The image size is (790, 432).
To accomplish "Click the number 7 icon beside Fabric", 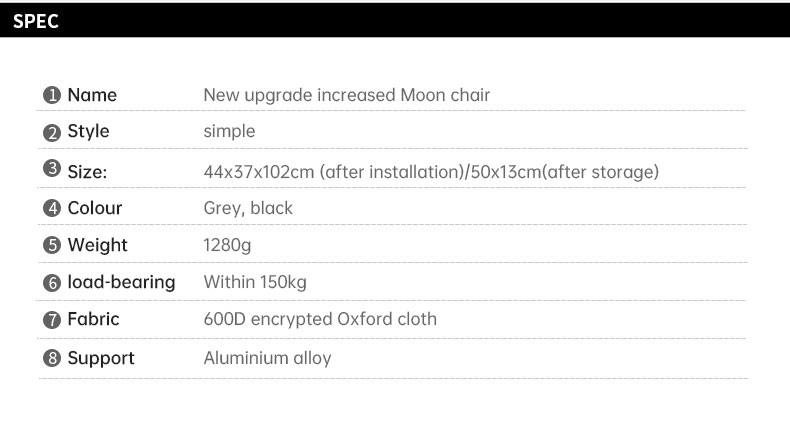I will (52, 321).
